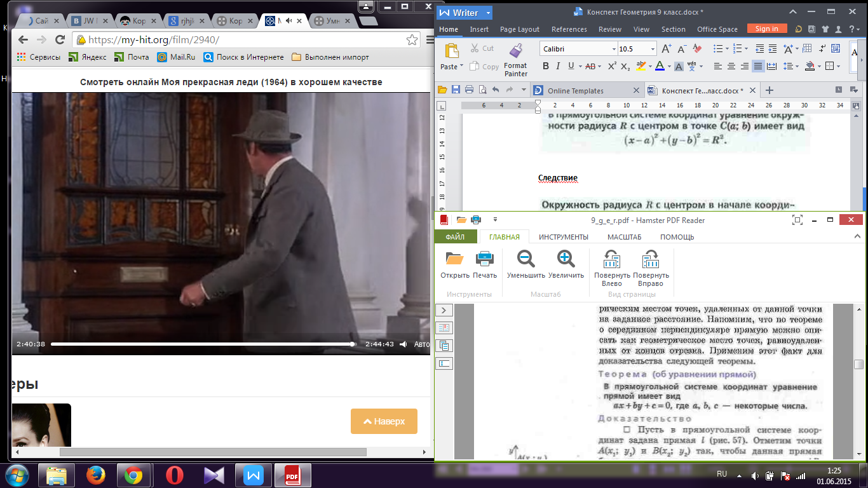Click Открыть folder icon in Hamster PDF Reader
The width and height of the screenshot is (868, 488).
(454, 259)
